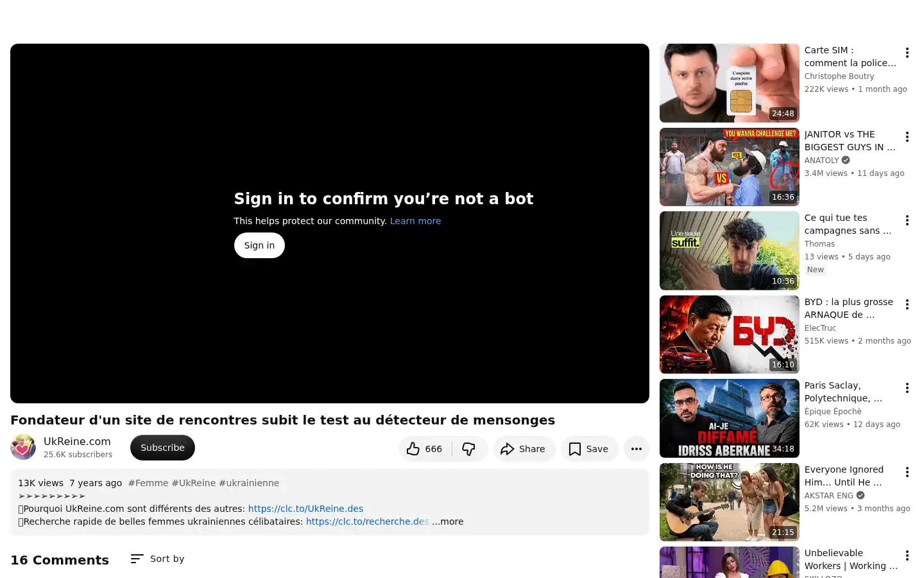Click 'Sign in to confirm you're not a bot' heading

click(x=384, y=199)
